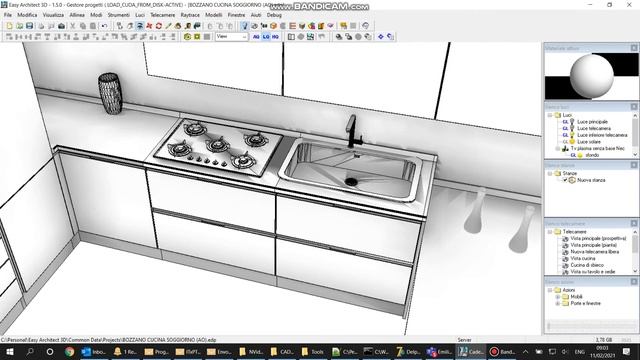Select Luce solare in lights list
The image size is (640, 360).
[589, 142]
